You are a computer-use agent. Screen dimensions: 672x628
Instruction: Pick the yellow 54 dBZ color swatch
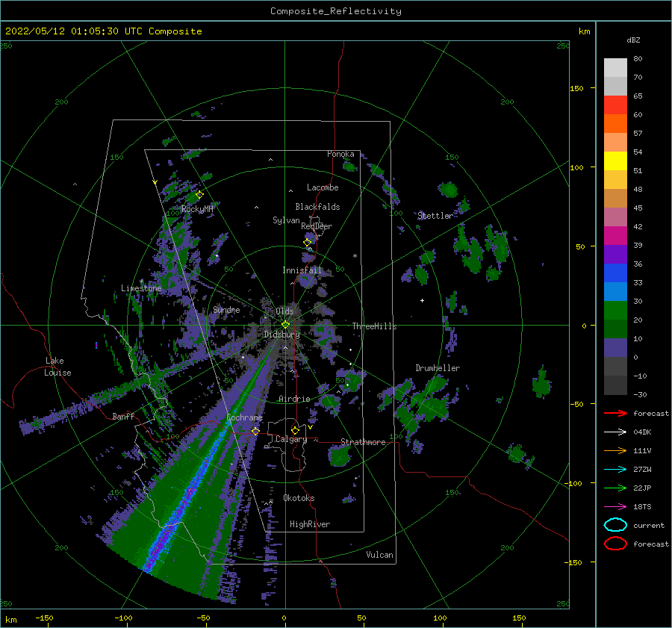pyautogui.click(x=615, y=161)
